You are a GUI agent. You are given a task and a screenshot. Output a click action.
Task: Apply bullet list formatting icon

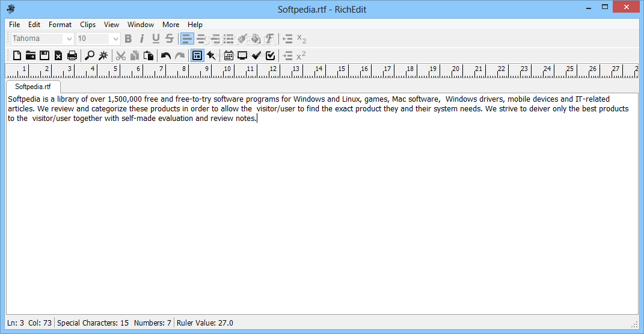click(228, 39)
